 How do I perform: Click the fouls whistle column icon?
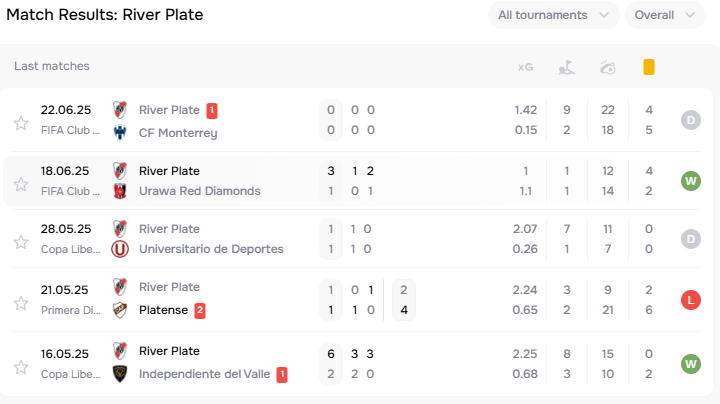608,67
